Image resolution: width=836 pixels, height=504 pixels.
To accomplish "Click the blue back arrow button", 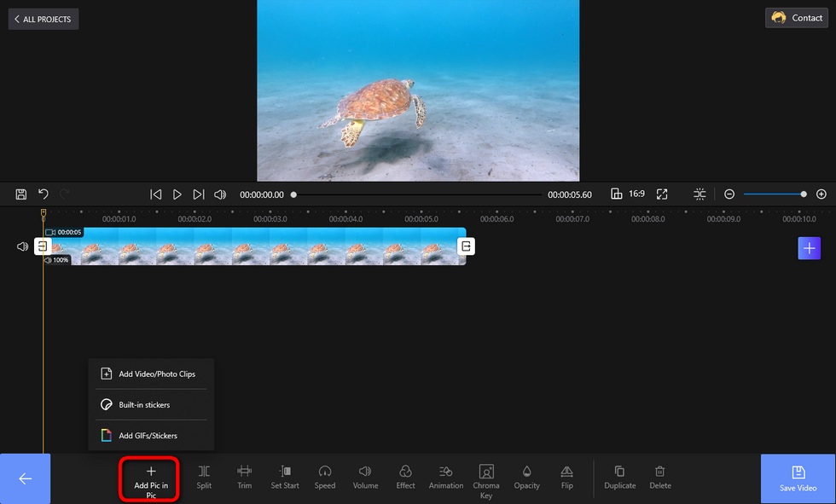I will pos(25,478).
